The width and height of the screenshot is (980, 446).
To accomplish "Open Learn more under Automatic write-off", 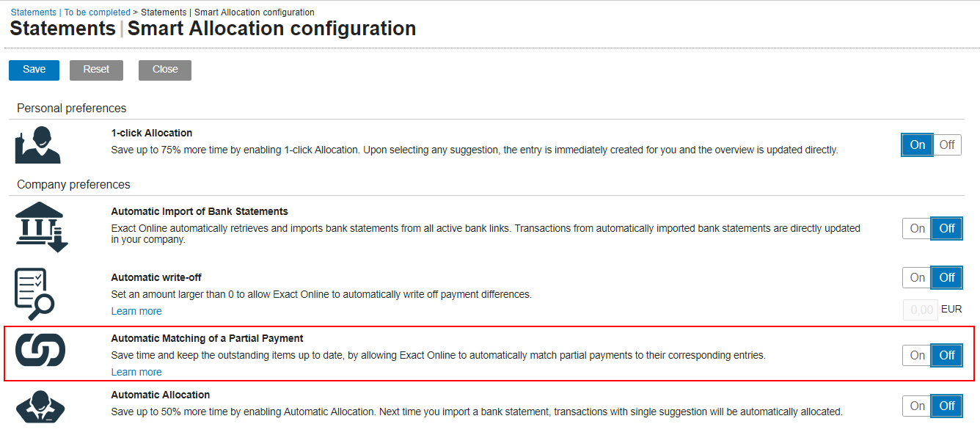I will pyautogui.click(x=136, y=311).
